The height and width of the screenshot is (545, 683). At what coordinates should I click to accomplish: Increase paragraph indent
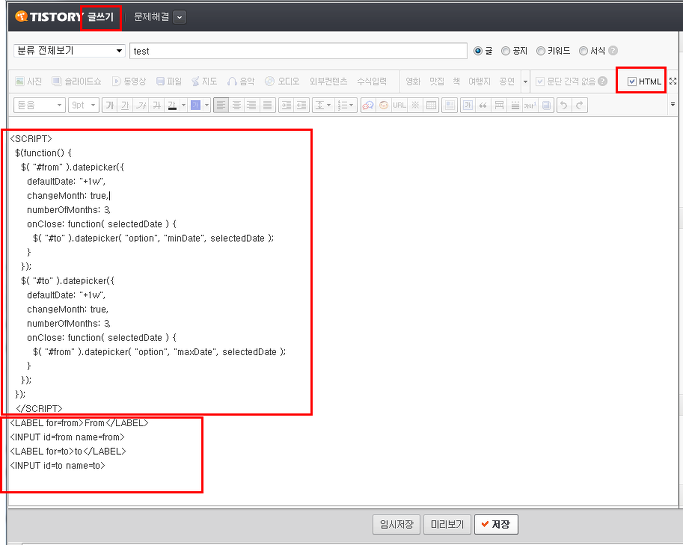tap(286, 105)
